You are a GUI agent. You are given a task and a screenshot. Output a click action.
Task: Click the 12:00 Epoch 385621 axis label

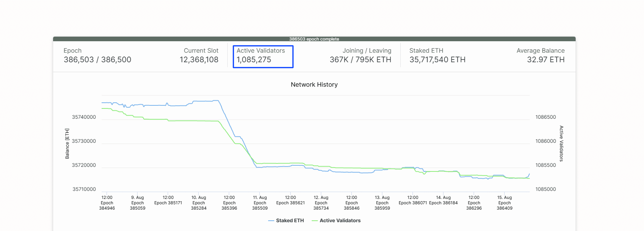[x=290, y=200]
